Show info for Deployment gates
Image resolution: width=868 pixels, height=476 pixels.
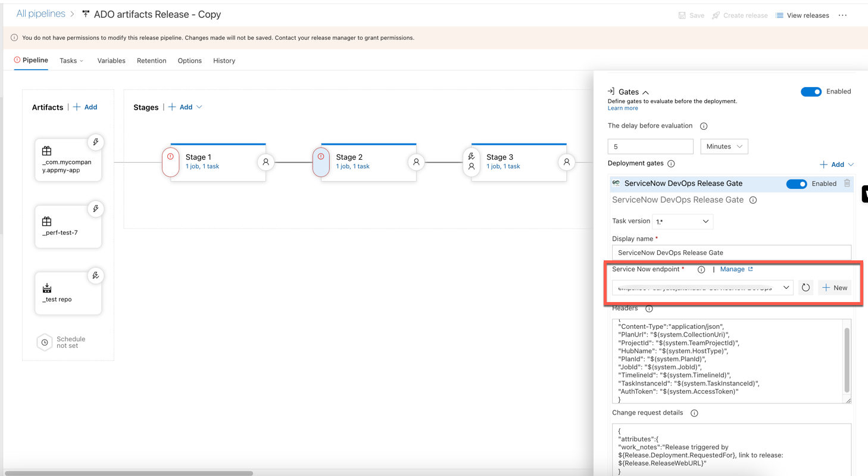pos(671,164)
